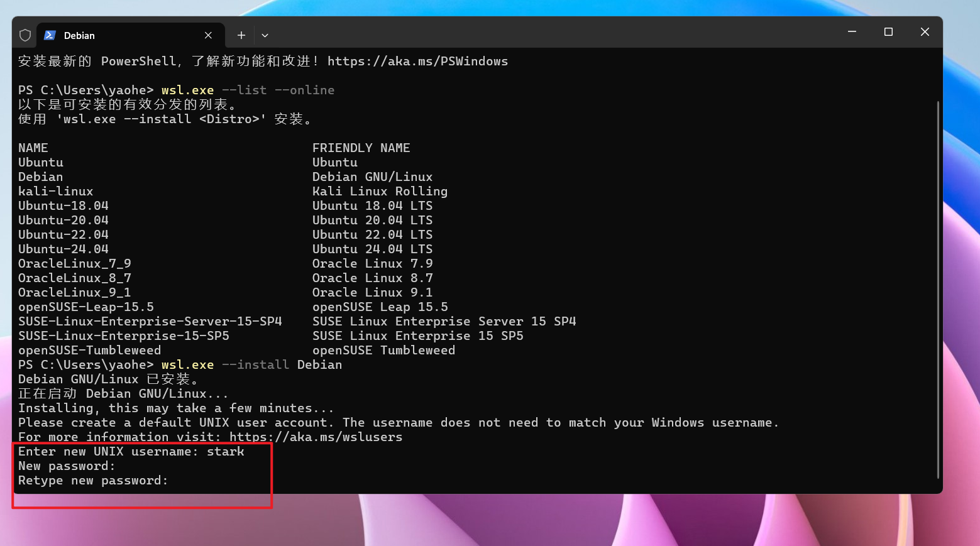
Task: Click the 'Ubuntu-24.04' distro name
Action: point(63,249)
